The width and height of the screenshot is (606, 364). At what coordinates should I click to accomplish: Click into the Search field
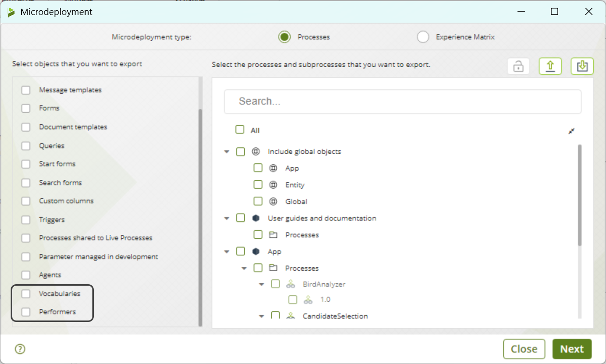[402, 102]
